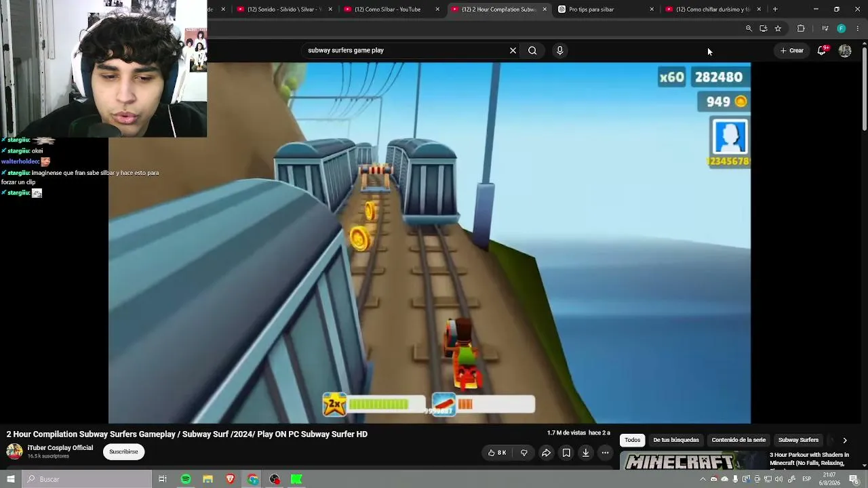
Task: Dislike the video with thumbs-down button
Action: pos(524,453)
